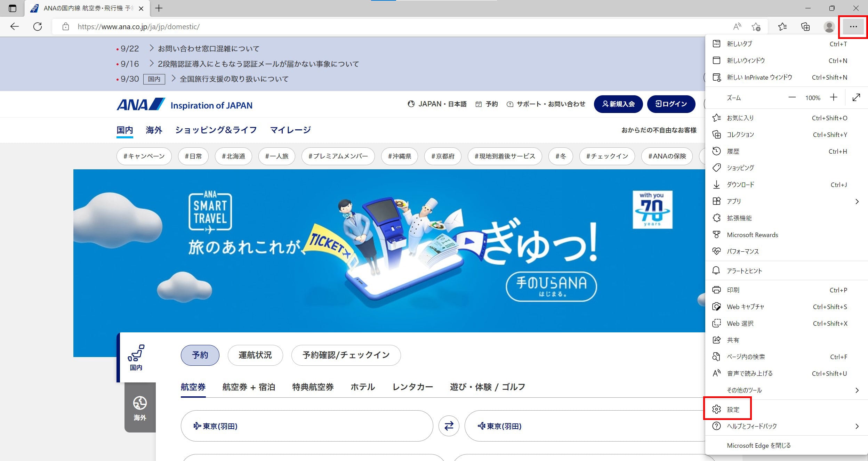Image resolution: width=868 pixels, height=461 pixels.
Task: Click the read aloud icon in address bar
Action: (737, 26)
